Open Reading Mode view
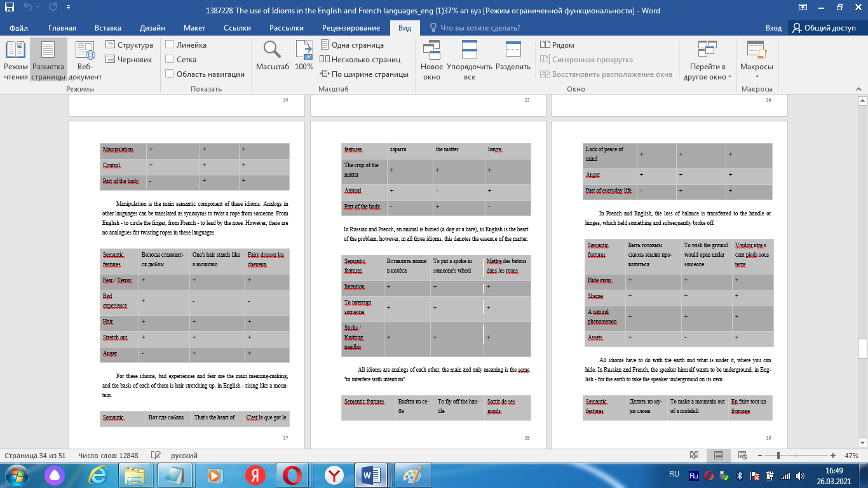 [x=16, y=60]
